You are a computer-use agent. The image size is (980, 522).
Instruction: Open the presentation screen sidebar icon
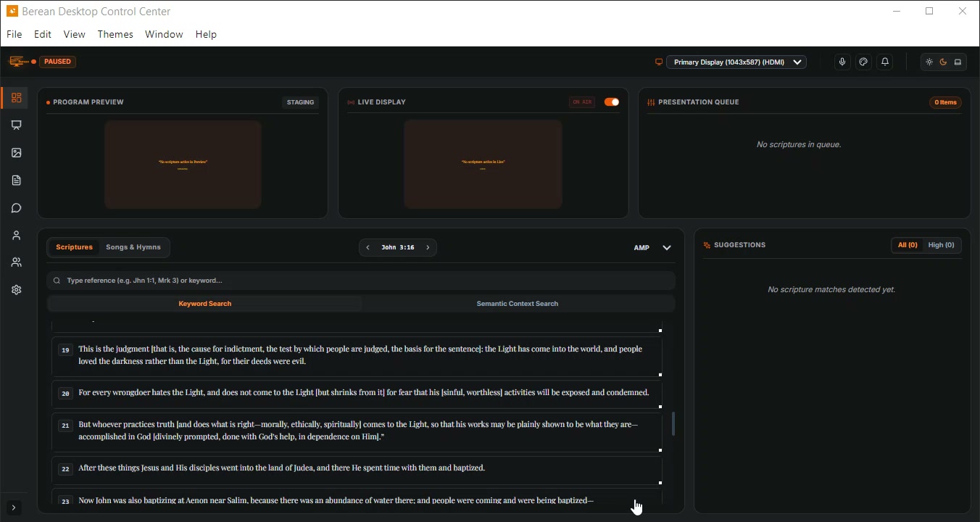pos(16,125)
